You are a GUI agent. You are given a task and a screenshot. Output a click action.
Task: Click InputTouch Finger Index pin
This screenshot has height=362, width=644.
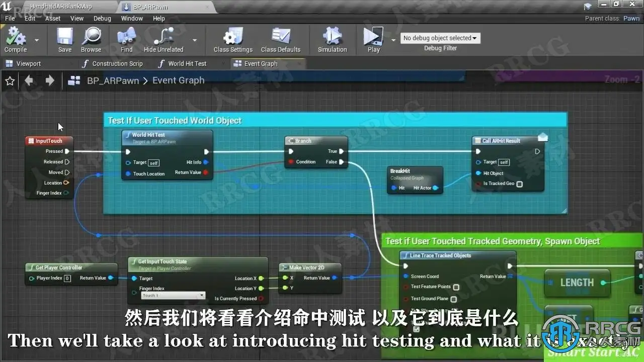click(66, 193)
